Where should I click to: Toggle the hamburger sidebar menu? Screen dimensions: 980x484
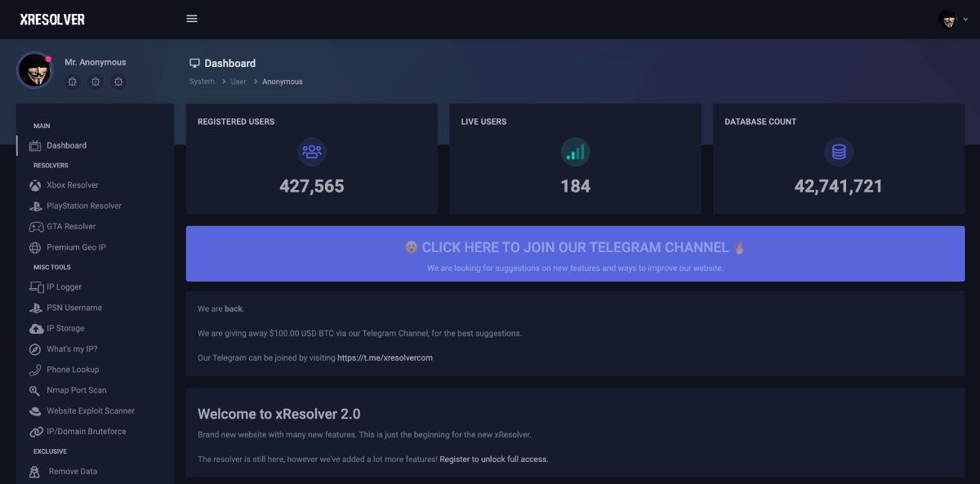point(192,19)
